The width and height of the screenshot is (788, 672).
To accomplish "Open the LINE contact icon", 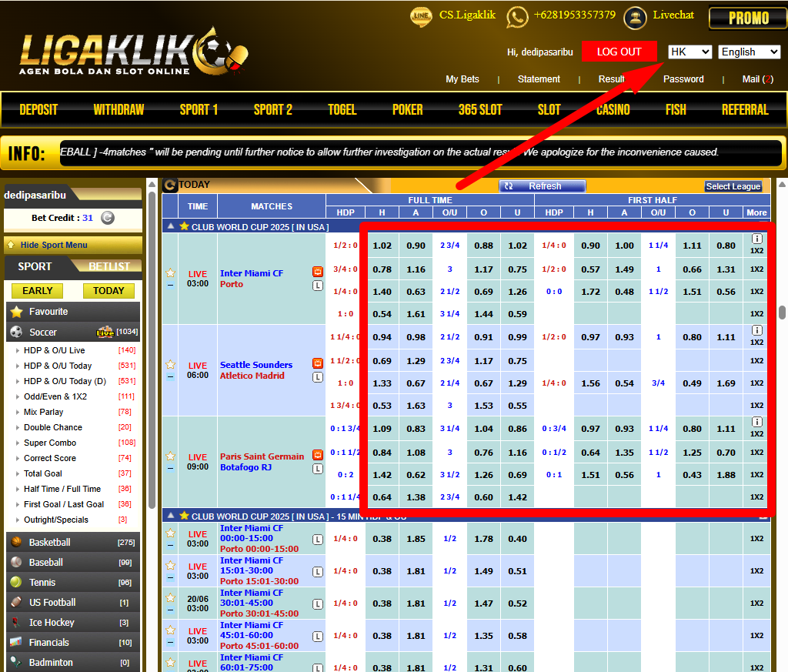I will point(421,16).
